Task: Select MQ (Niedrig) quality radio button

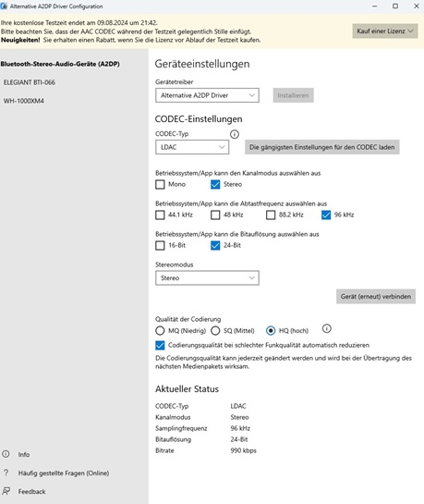Action: pos(160,330)
